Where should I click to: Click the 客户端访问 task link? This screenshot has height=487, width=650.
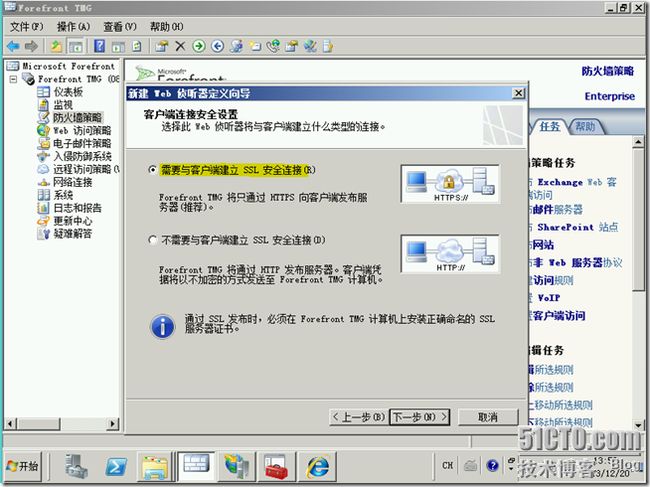[x=557, y=316]
